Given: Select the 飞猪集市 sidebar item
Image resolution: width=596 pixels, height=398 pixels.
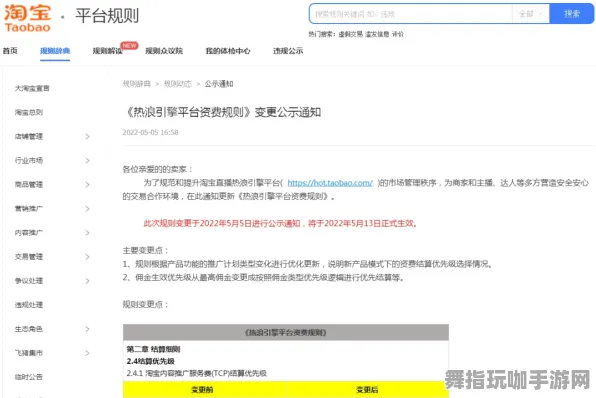Looking at the screenshot, I should point(29,353).
